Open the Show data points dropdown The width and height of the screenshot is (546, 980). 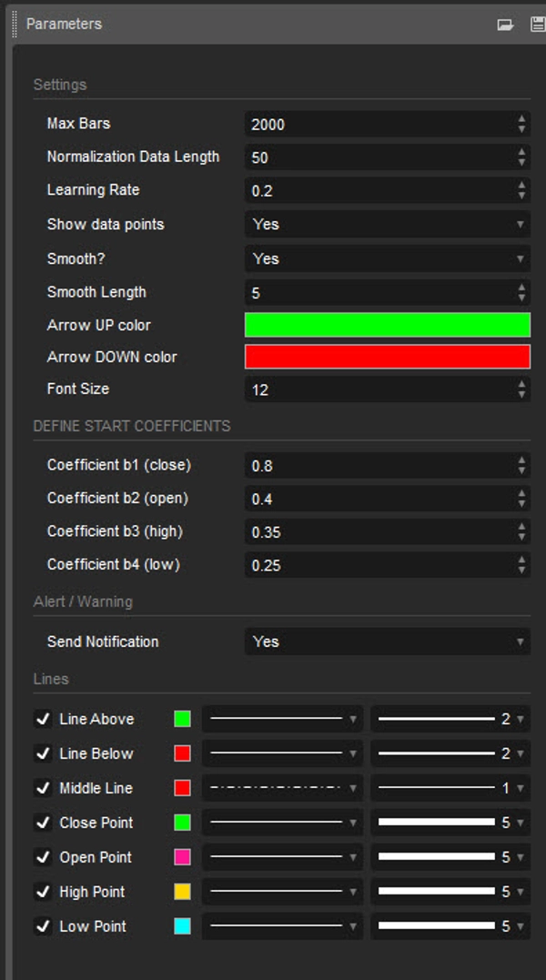(x=387, y=225)
